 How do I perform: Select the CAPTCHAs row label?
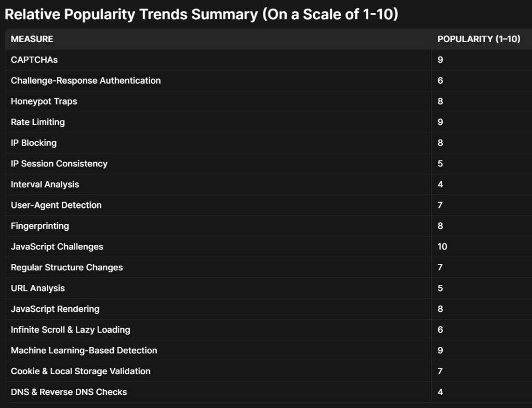[34, 60]
